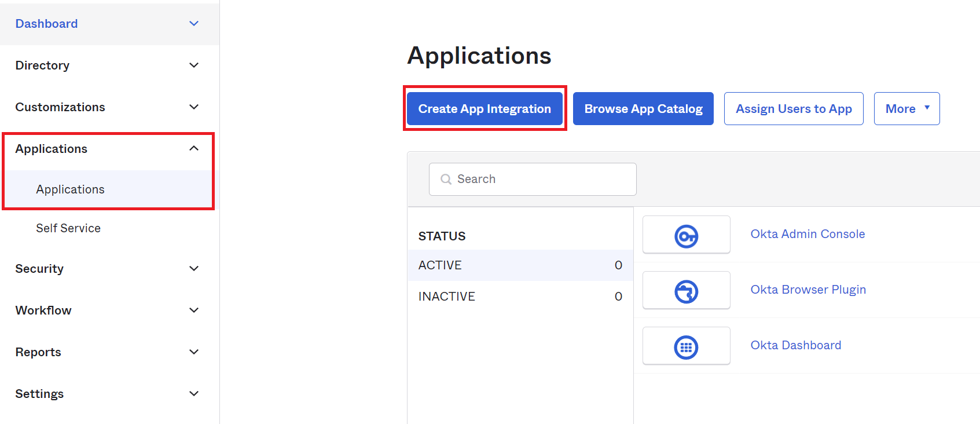Select Customizations in the sidebar

pos(60,107)
